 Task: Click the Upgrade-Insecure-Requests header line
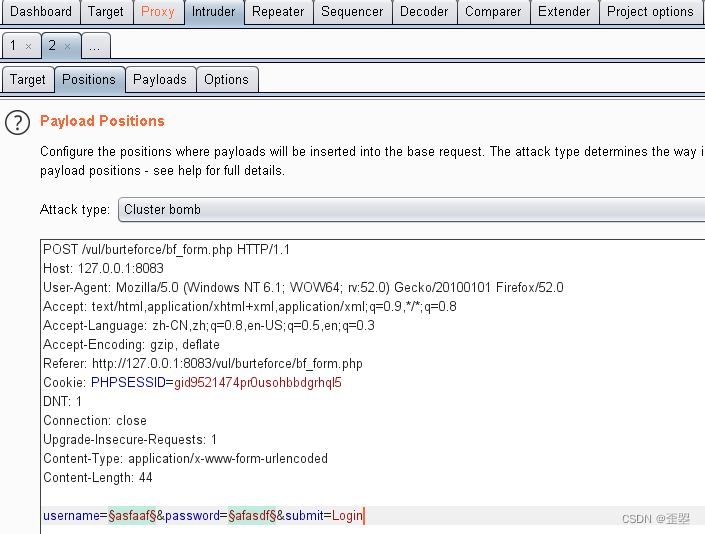point(130,439)
